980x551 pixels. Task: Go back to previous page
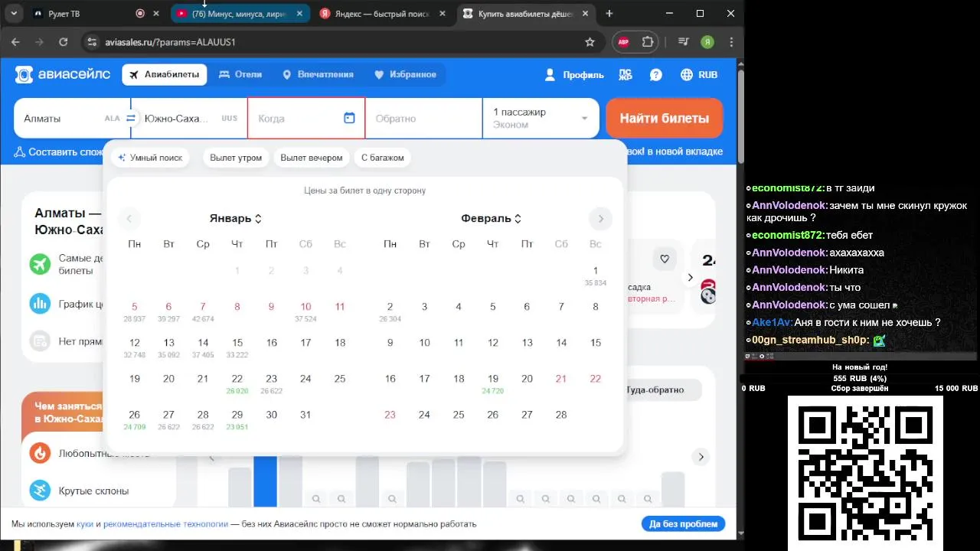point(15,42)
